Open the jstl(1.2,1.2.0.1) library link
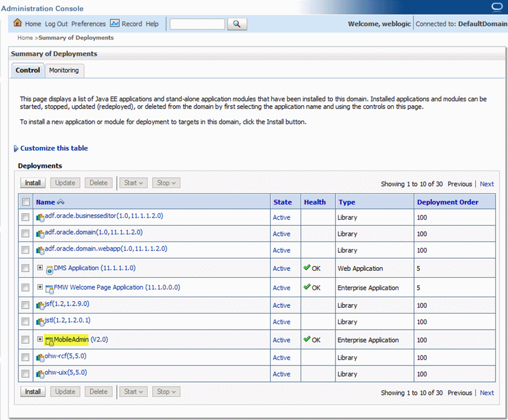This screenshot has height=420, width=508. coord(68,320)
